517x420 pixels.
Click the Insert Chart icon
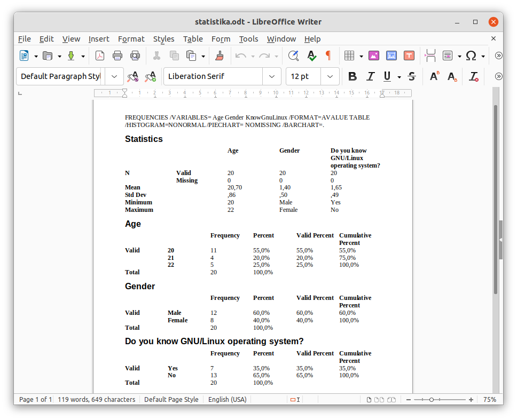[x=391, y=56]
